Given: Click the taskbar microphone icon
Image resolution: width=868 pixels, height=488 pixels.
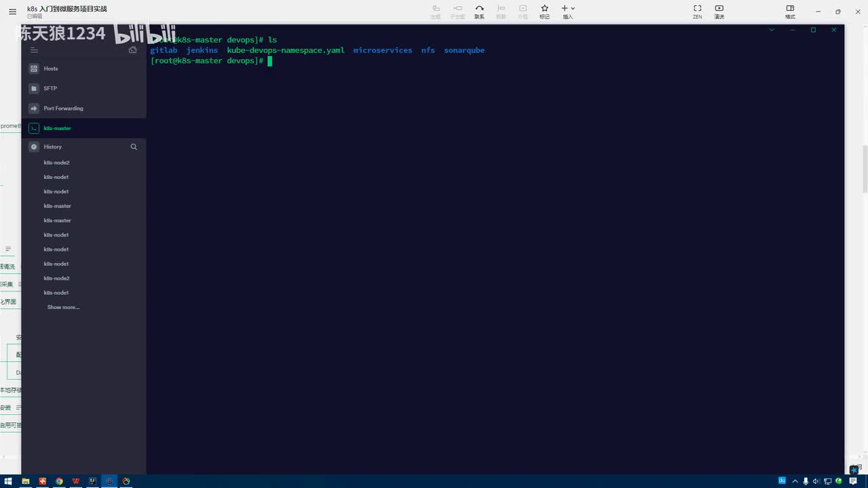Looking at the screenshot, I should coord(806,481).
